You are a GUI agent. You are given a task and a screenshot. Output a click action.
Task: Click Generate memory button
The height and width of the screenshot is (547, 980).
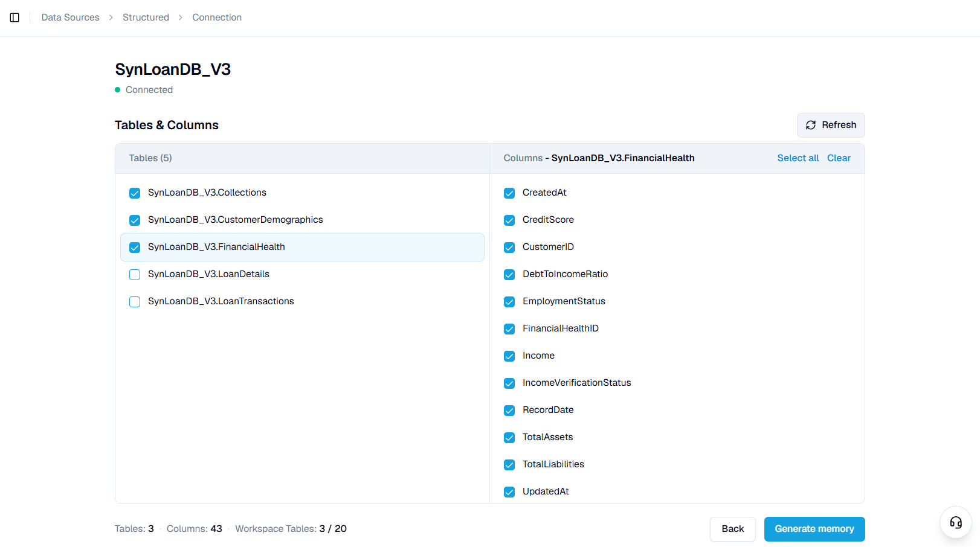coord(814,529)
